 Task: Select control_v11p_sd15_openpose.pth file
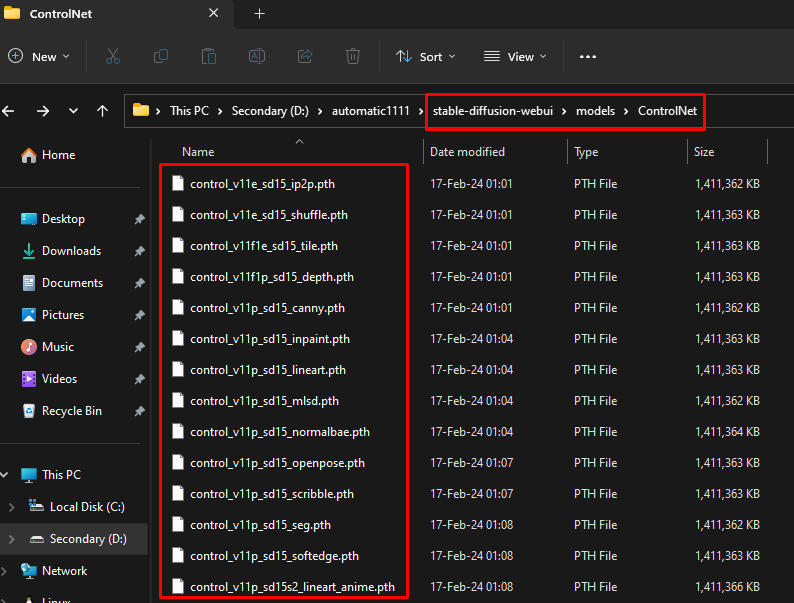pyautogui.click(x=277, y=463)
